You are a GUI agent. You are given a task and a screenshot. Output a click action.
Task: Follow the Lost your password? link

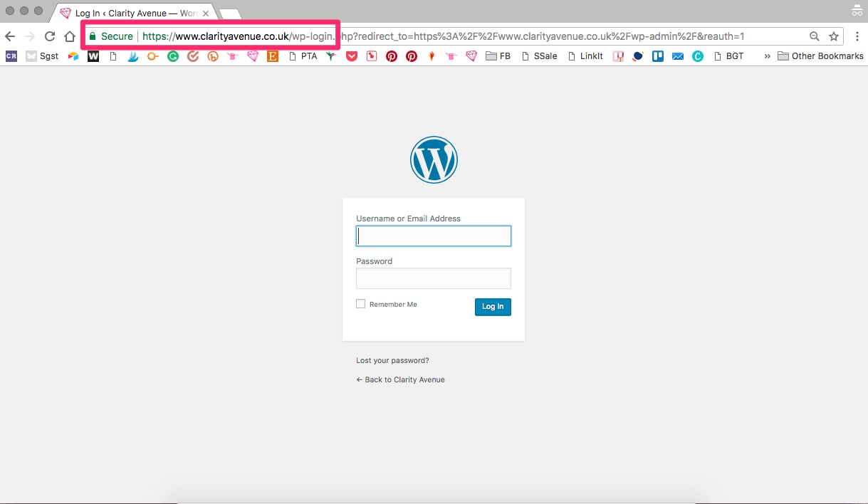pyautogui.click(x=392, y=360)
